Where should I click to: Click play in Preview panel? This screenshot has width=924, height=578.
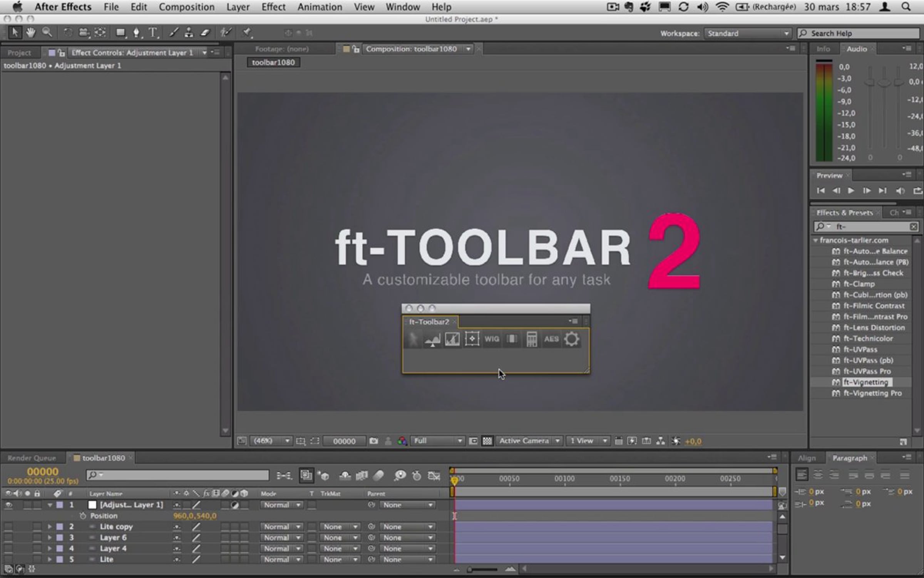(851, 191)
